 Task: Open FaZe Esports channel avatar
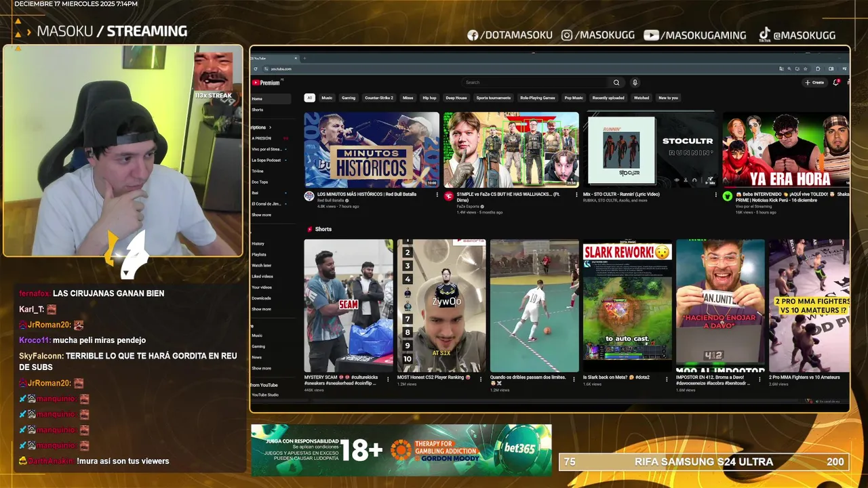click(x=449, y=196)
